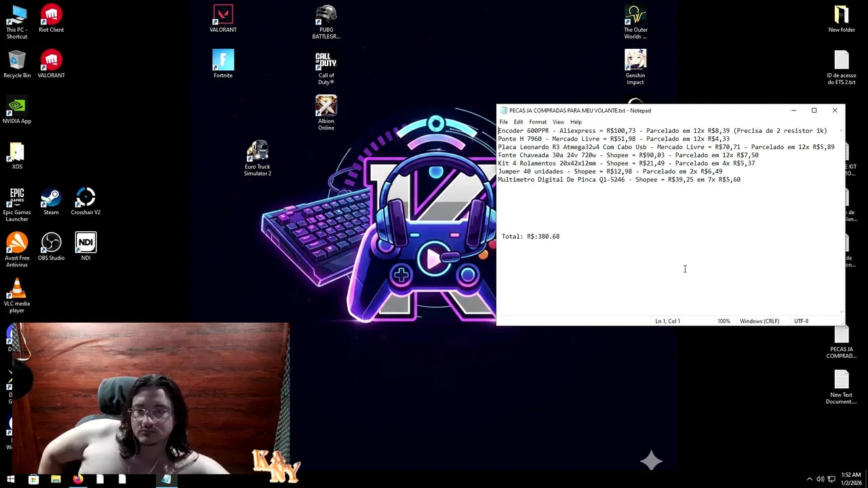Open the NDI desktop icon

85,247
